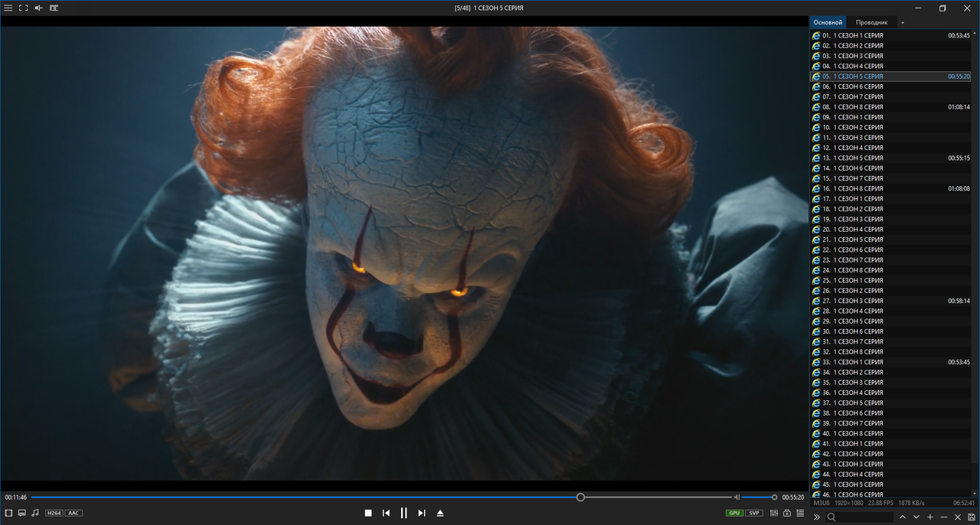Add files to playlist with plus icon
980x525 pixels.
tap(930, 517)
